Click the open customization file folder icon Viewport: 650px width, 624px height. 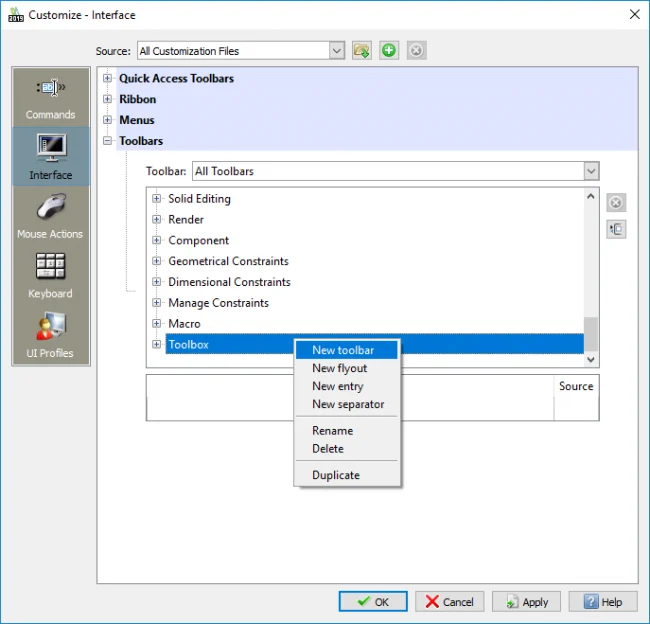[362, 51]
